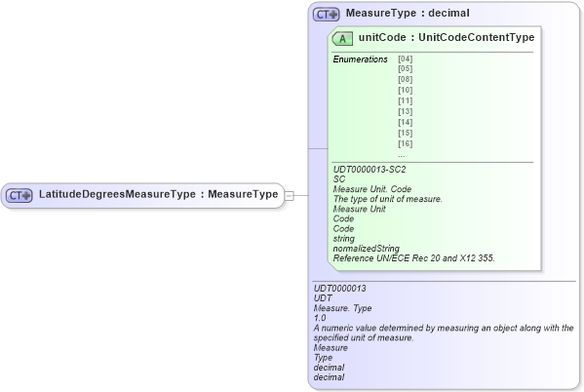Select the unitCode : UnitCodeContentType heading
Screen dimensions: 584x392
(x=447, y=37)
